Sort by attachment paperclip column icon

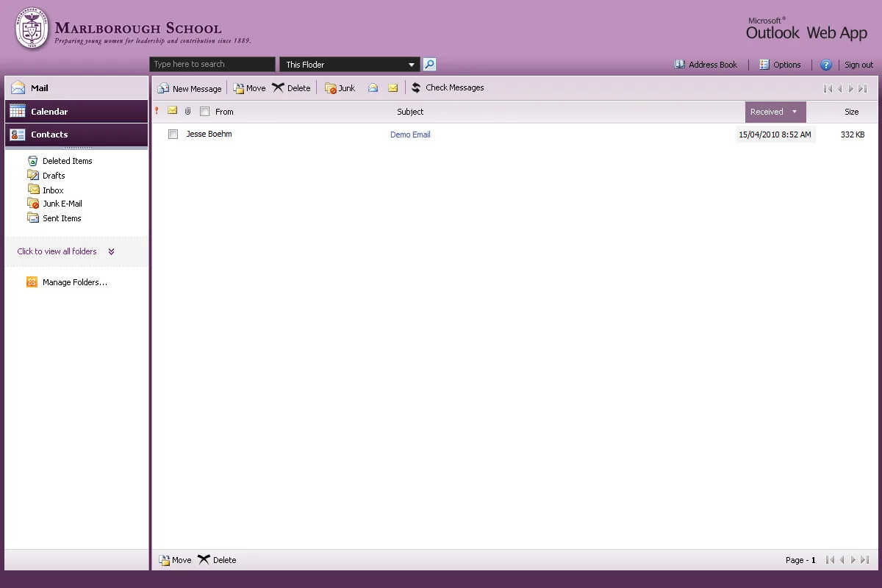pyautogui.click(x=188, y=112)
